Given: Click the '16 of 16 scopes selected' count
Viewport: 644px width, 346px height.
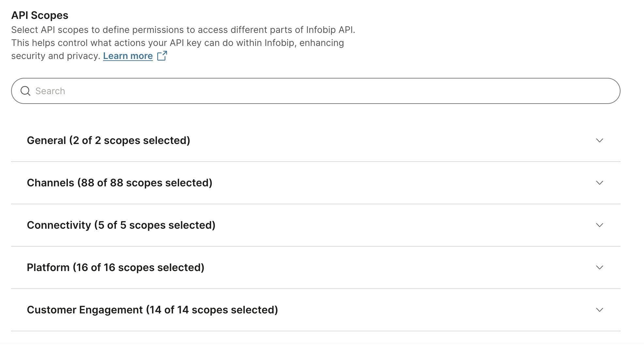Looking at the screenshot, I should point(139,267).
